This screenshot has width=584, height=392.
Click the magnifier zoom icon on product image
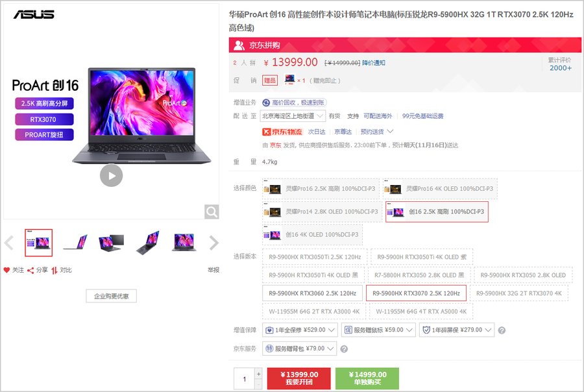[212, 212]
